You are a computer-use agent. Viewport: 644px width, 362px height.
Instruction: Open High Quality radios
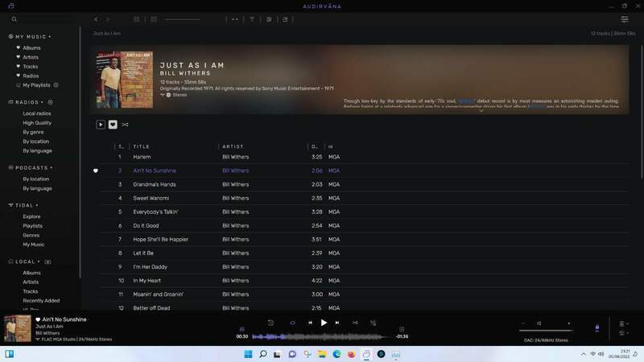tap(37, 122)
